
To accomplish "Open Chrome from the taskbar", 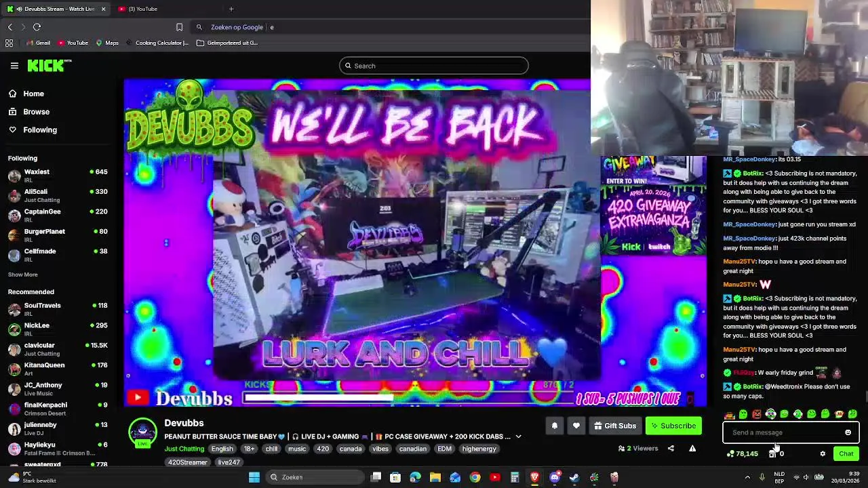I will click(x=475, y=477).
